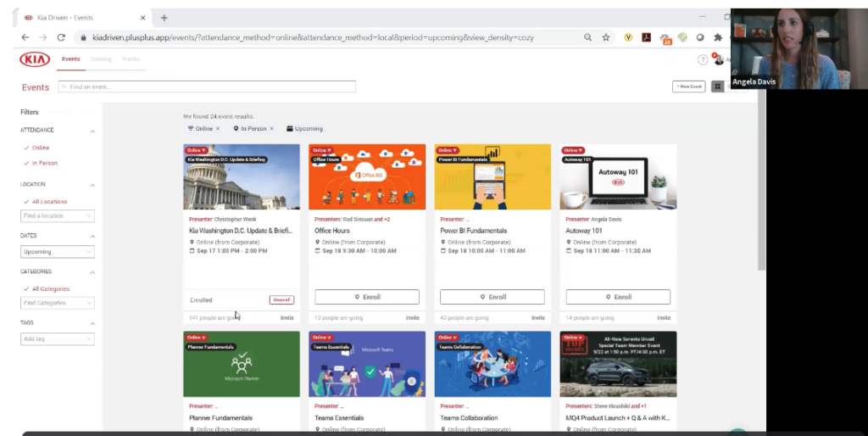Open help via the question mark icon
The image size is (868, 436).
coord(703,60)
